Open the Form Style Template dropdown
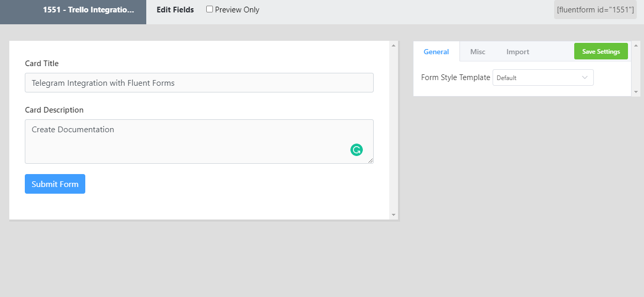This screenshot has height=297, width=644. coord(543,77)
